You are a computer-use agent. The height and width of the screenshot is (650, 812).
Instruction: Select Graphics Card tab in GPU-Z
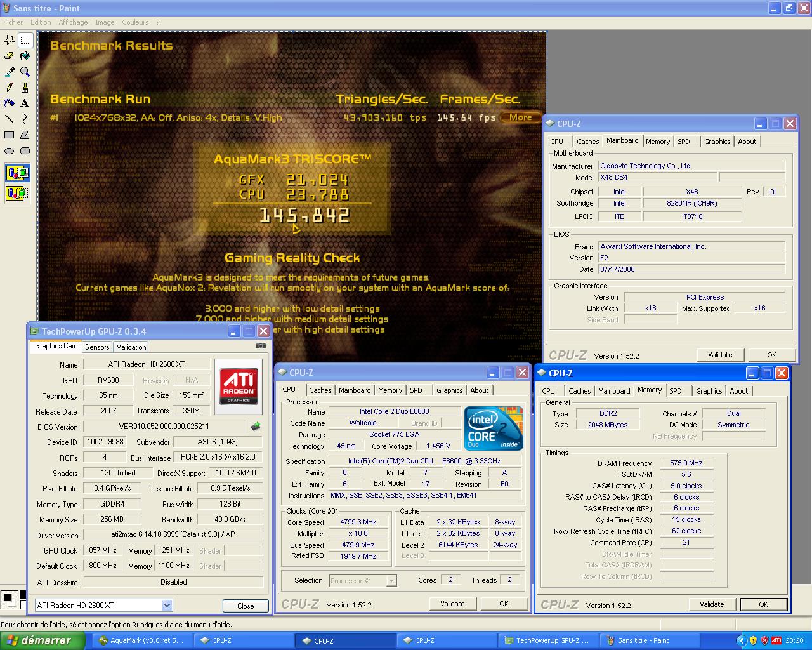coord(56,346)
